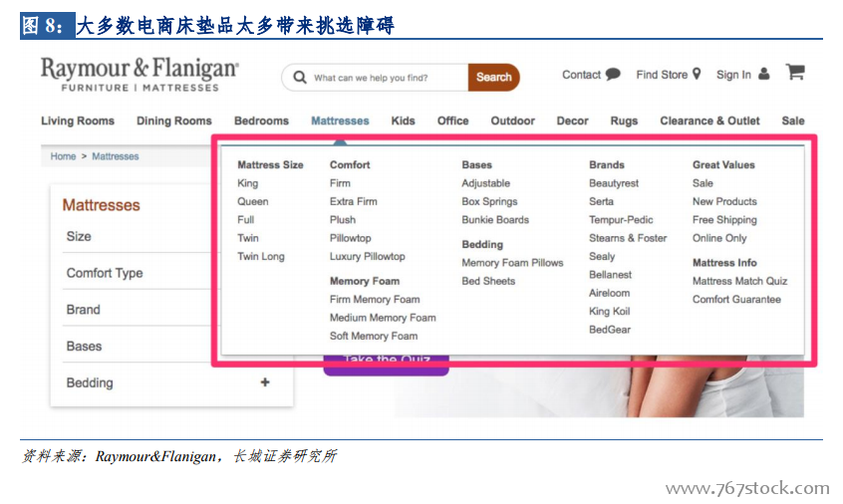The image size is (843, 504).
Task: Open Comfort Guarantee link
Action: click(x=736, y=299)
